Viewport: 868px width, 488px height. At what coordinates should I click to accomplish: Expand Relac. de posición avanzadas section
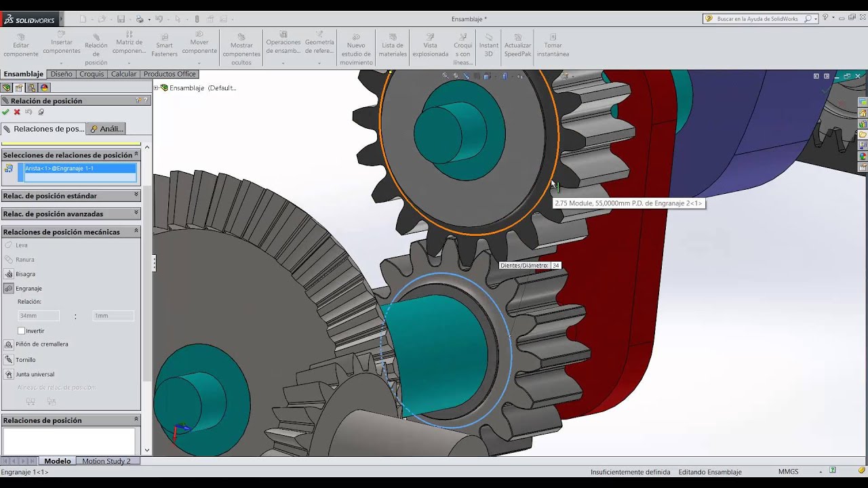71,213
